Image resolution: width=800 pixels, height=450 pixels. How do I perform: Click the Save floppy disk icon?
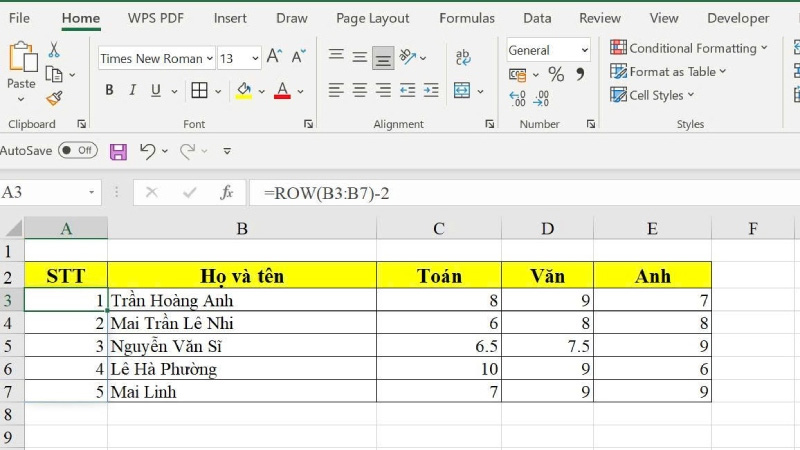118,151
